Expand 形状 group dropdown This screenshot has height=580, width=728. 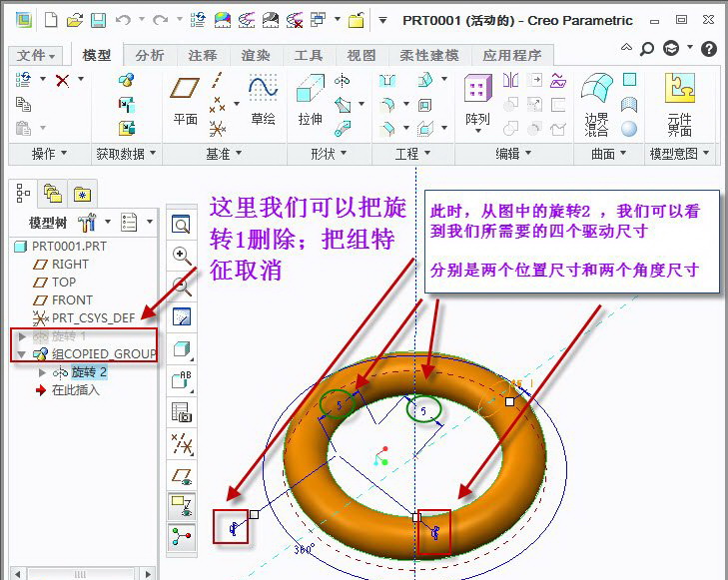[329, 154]
